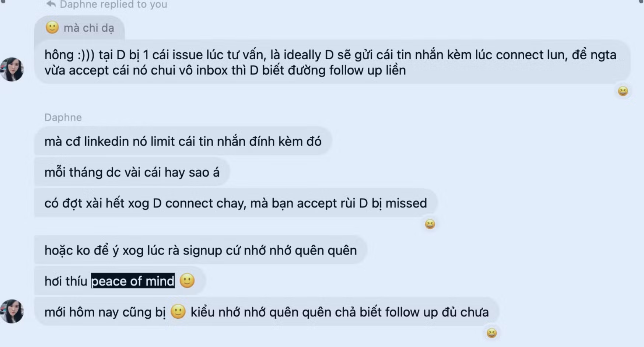
Task: Select message 'có đợt xài hết xog D connect chay'
Action: point(236,203)
